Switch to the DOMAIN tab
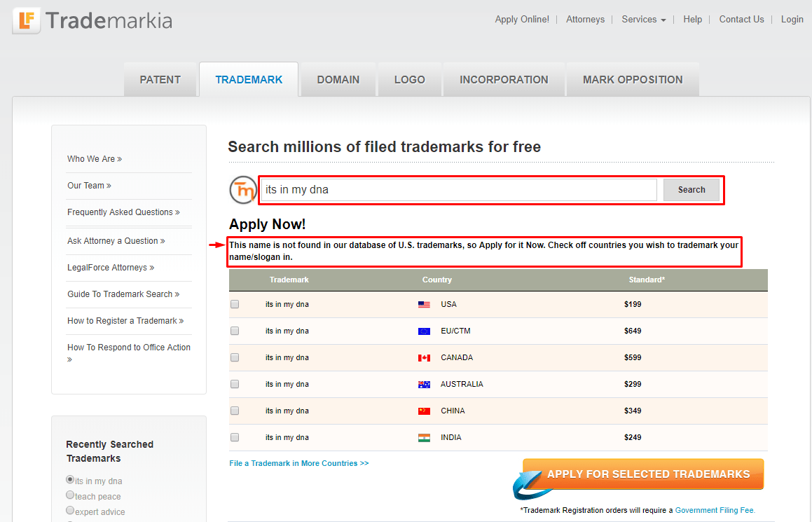This screenshot has width=812, height=522. 338,80
